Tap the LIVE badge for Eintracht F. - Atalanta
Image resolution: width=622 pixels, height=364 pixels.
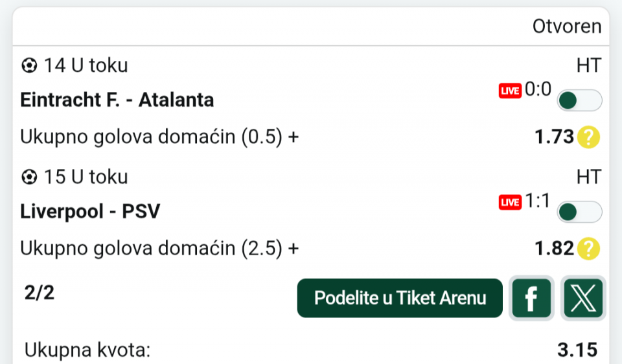(510, 91)
